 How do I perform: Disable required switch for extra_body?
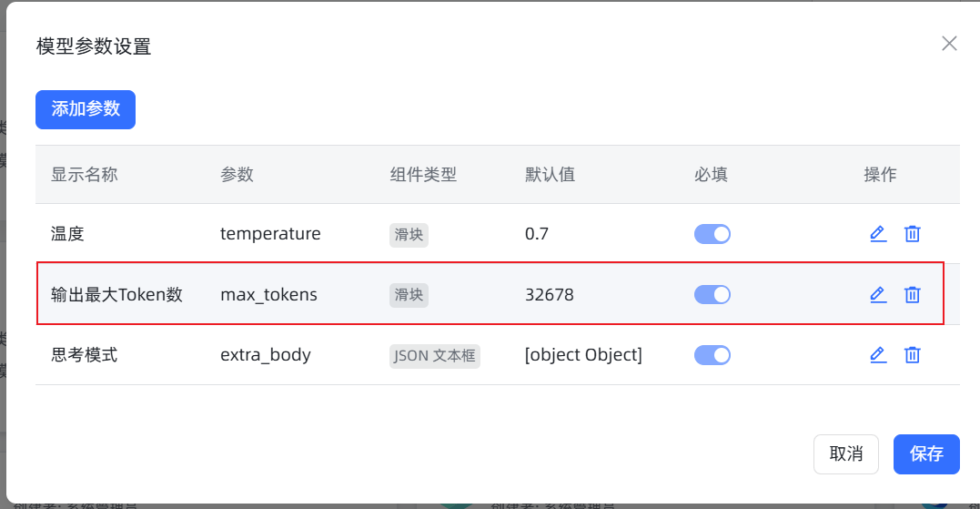[x=712, y=355]
